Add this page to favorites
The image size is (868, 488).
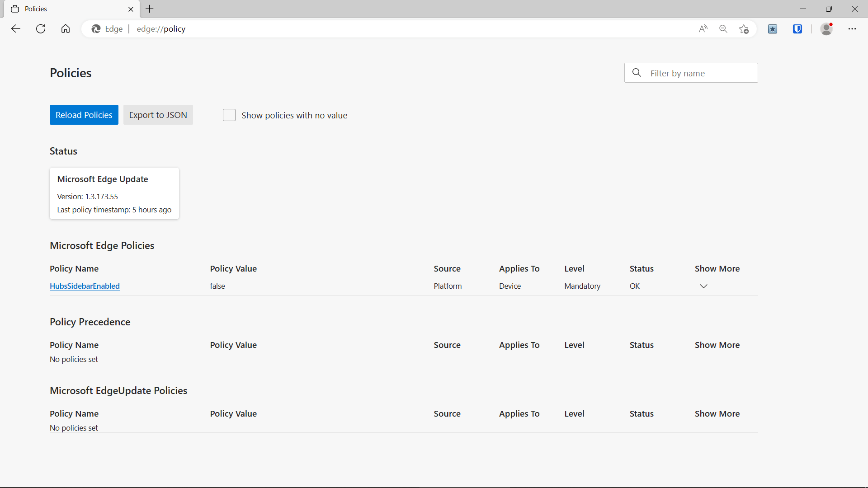744,29
